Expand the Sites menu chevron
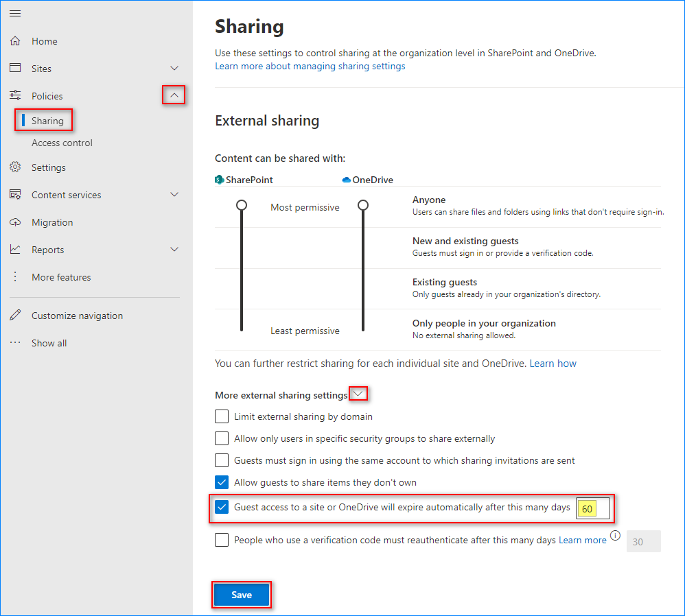The width and height of the screenshot is (685, 616). [x=174, y=68]
